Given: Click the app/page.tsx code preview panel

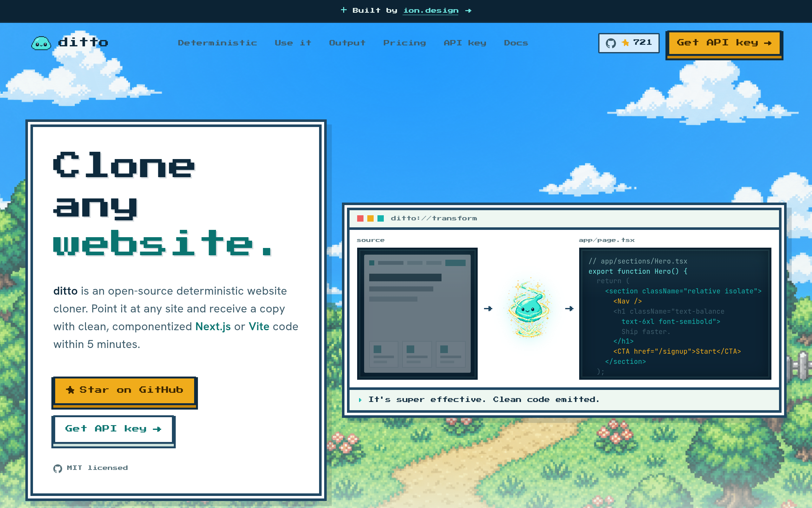Looking at the screenshot, I should (x=675, y=313).
